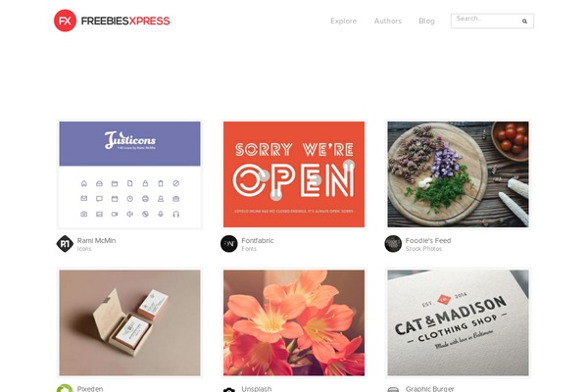Focus the Search input field

click(486, 21)
